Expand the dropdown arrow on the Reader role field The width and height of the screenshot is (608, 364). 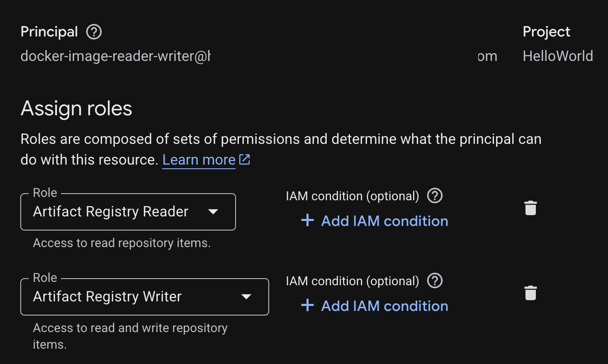(x=213, y=212)
